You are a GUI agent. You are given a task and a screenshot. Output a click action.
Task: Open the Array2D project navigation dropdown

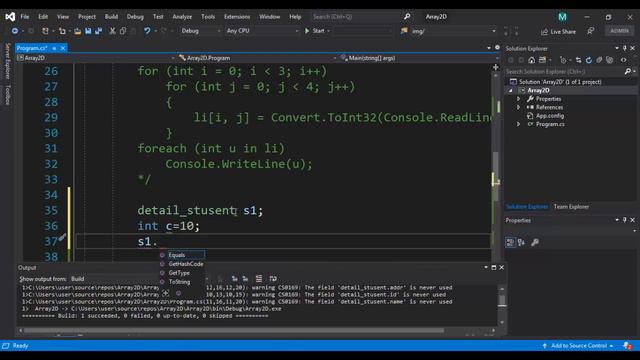(x=96, y=58)
